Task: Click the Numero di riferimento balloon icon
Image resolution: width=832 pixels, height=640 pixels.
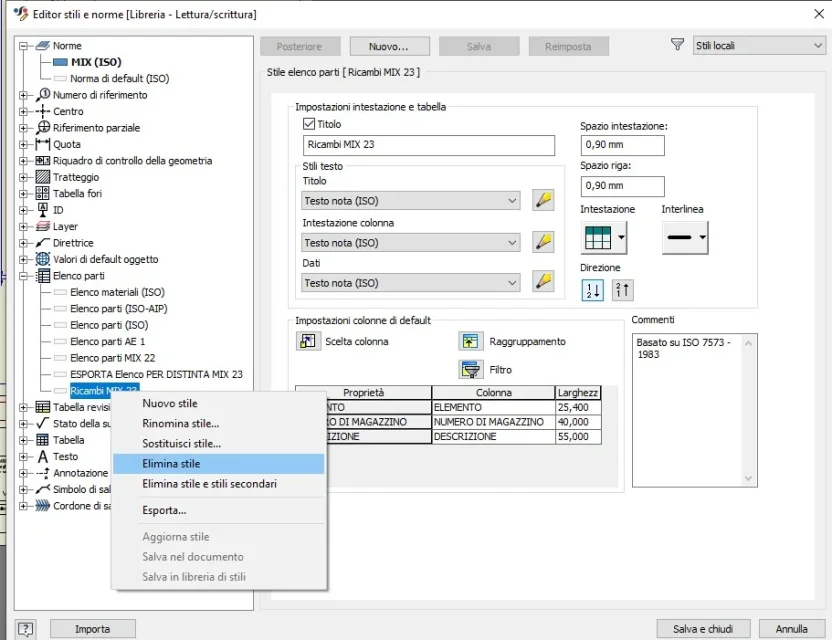Action: (43, 95)
